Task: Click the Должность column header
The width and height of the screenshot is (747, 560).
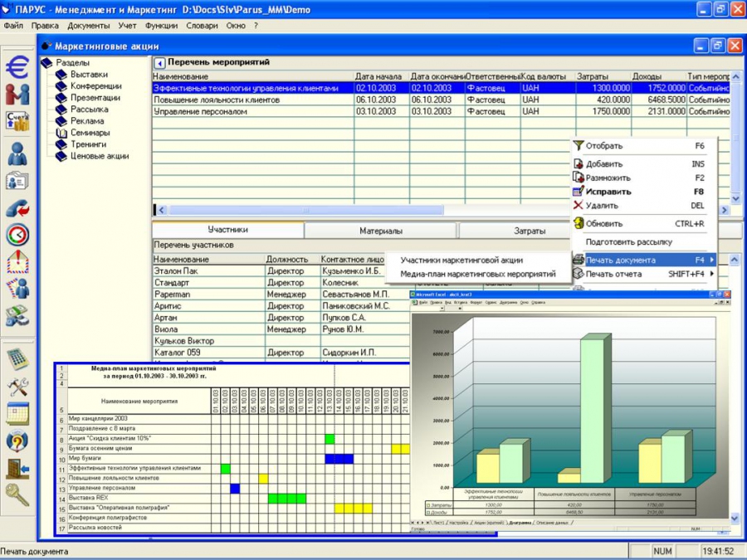Action: (x=292, y=260)
